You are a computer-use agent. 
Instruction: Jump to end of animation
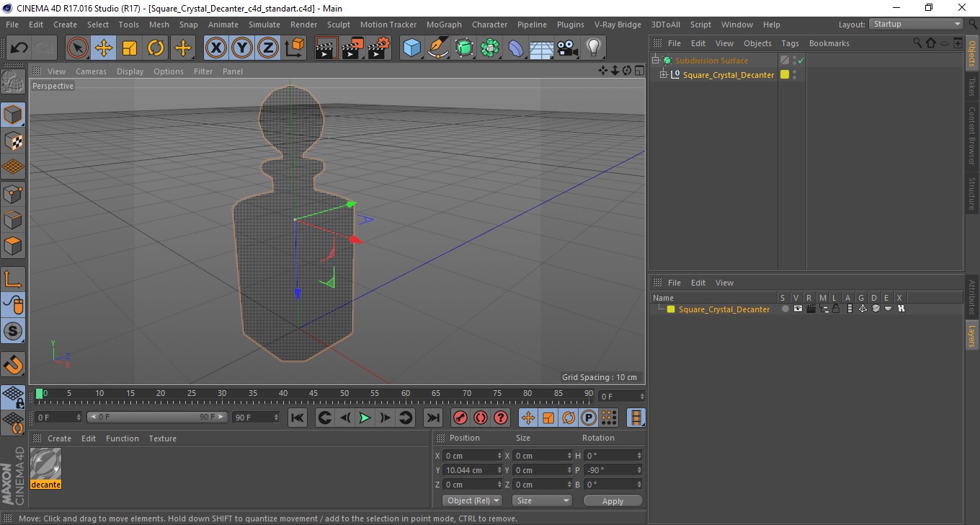tap(432, 418)
